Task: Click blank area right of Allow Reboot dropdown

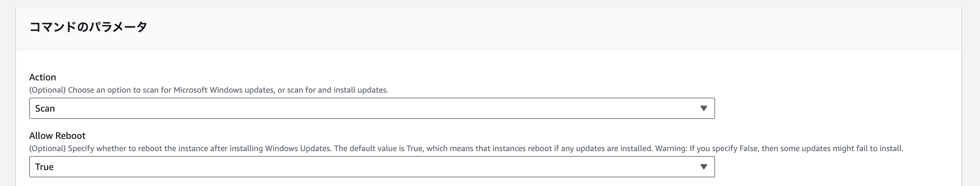Action: (837, 166)
